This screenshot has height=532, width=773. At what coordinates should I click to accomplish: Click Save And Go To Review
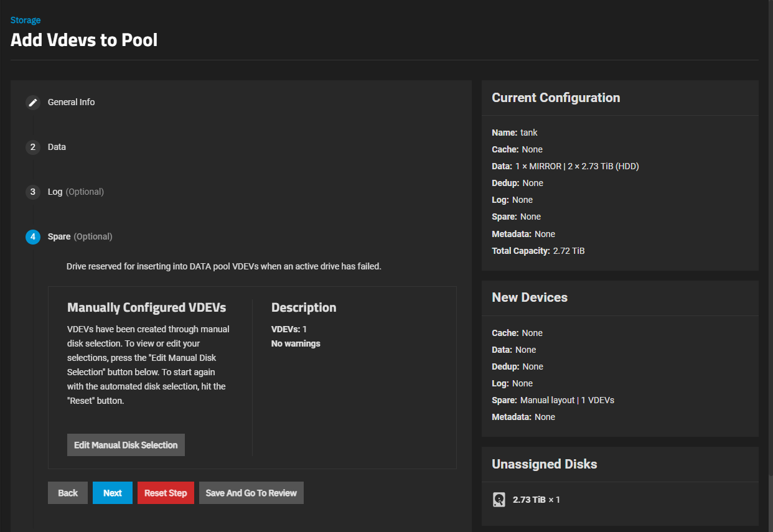click(x=251, y=493)
